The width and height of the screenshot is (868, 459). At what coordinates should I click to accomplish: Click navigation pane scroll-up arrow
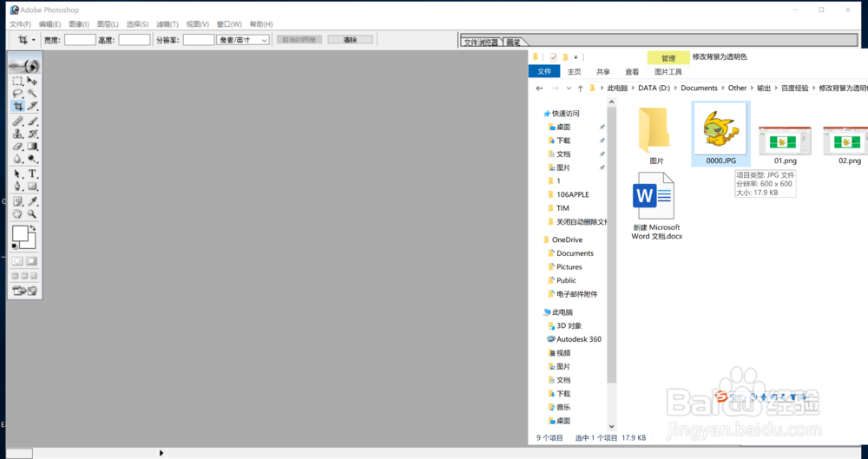click(x=612, y=102)
